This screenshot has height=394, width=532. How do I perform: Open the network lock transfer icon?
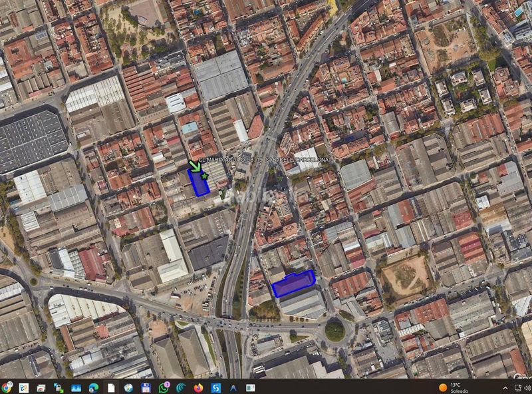[59, 387]
